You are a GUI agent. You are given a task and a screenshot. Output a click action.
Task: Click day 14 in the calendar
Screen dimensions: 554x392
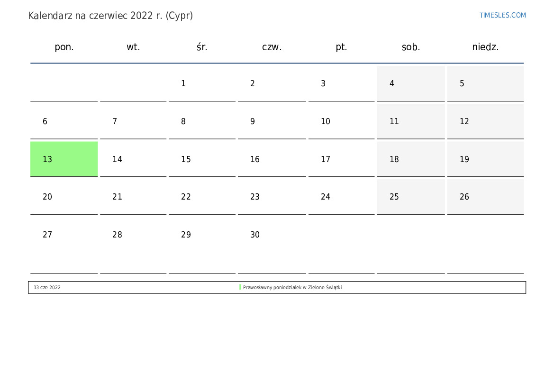point(133,159)
